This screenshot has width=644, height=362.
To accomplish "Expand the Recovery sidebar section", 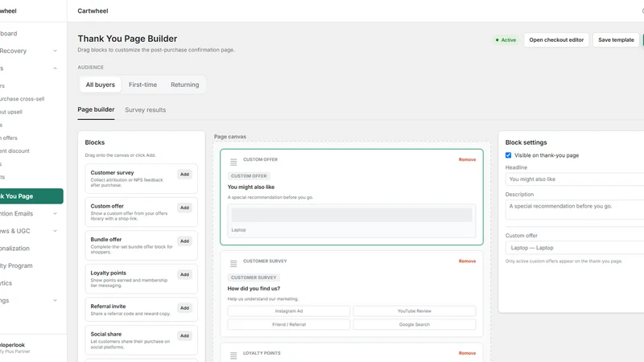I will click(55, 51).
